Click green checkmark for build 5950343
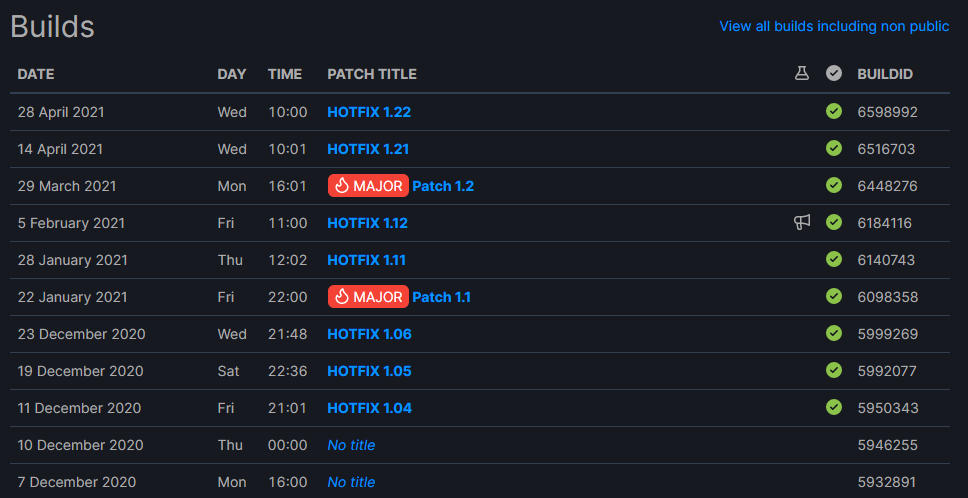The width and height of the screenshot is (968, 498). click(834, 407)
